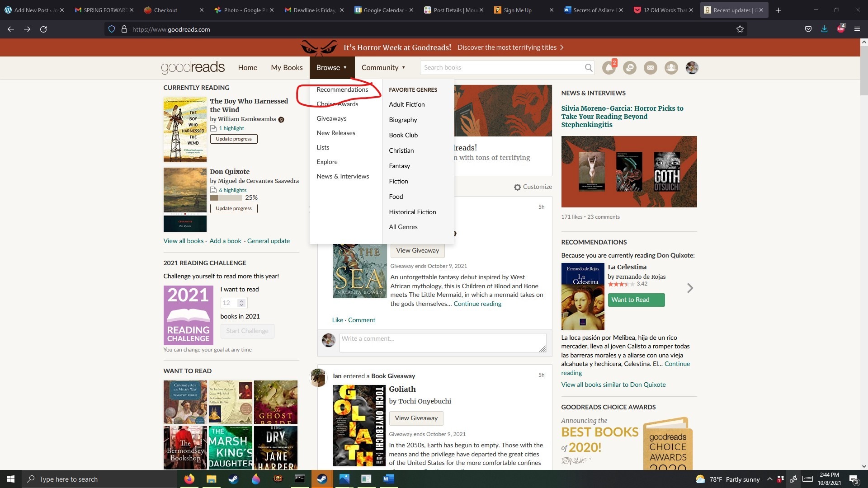The height and width of the screenshot is (488, 868).
Task: Reload the page in the browser
Action: (43, 29)
